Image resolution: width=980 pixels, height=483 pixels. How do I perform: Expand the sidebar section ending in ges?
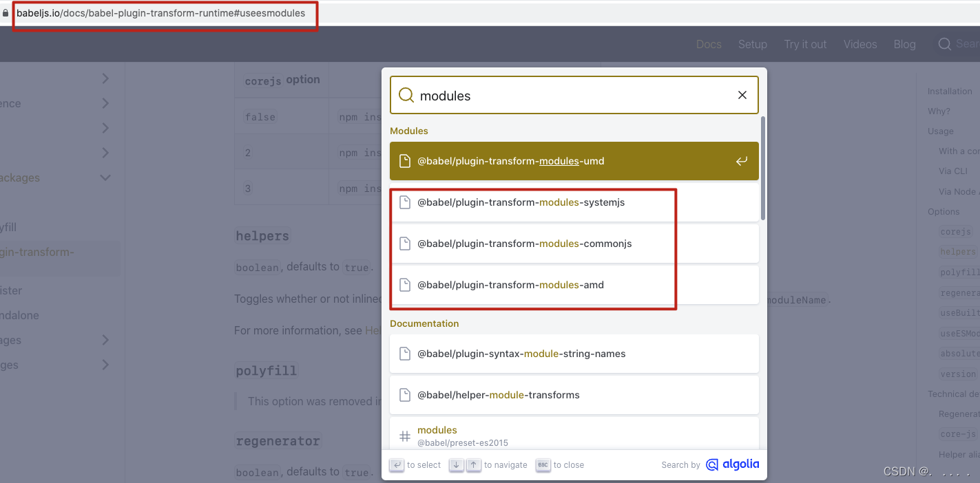(105, 365)
